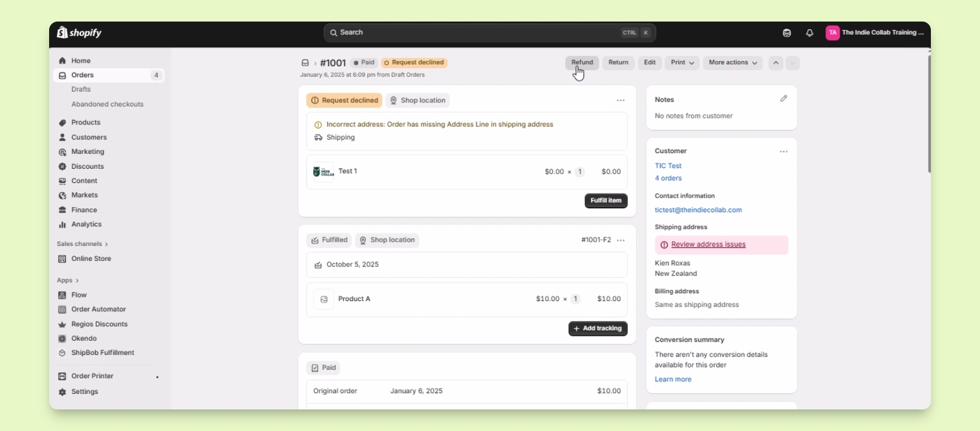The image size is (980, 431).
Task: Click the Shop location badge beside Fulfilled
Action: (387, 241)
